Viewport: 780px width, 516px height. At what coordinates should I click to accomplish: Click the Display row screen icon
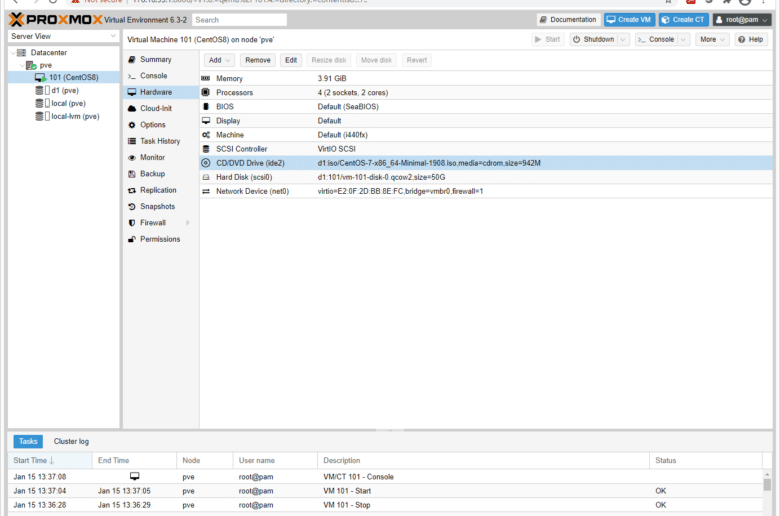(205, 120)
